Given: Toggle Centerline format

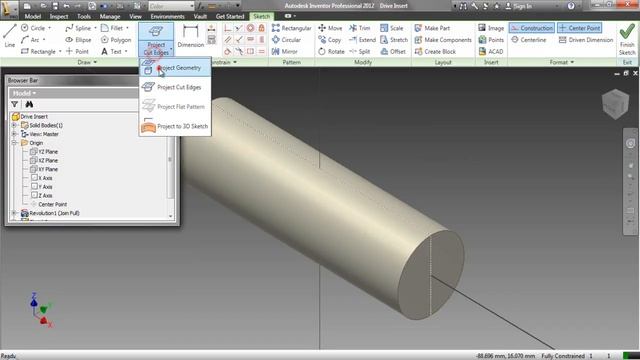Looking at the screenshot, I should coord(529,40).
